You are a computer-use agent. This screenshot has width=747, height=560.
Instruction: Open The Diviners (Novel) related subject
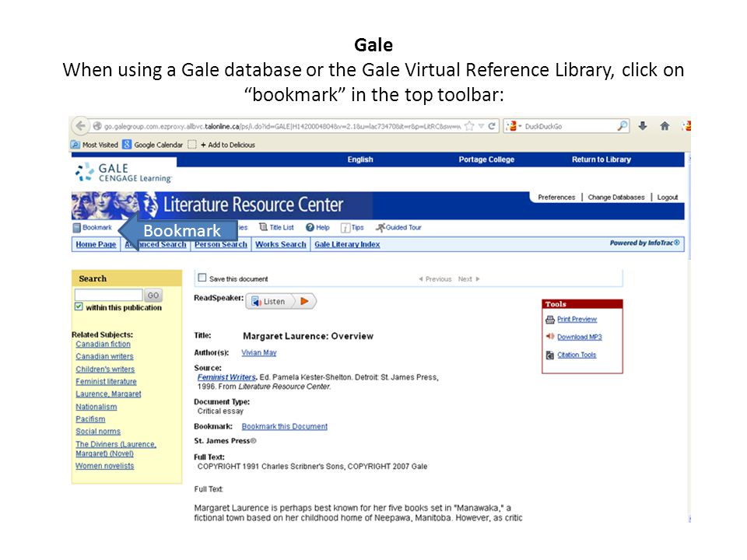[x=116, y=449]
